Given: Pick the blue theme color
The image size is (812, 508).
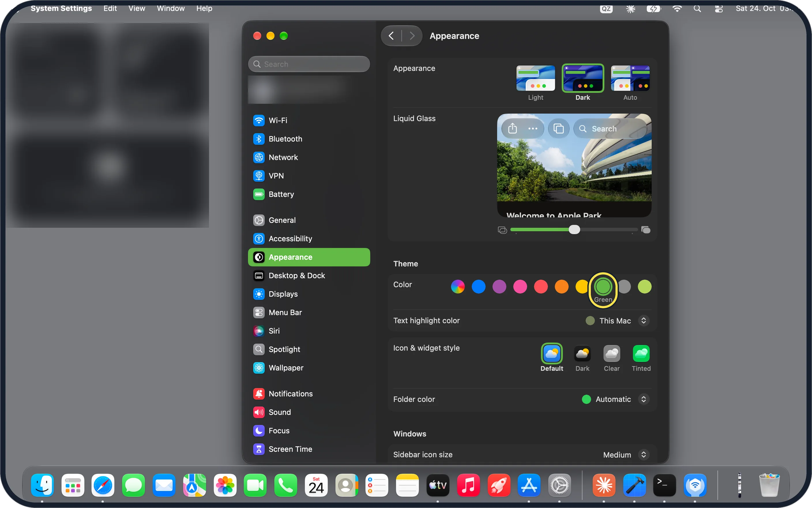Looking at the screenshot, I should pyautogui.click(x=478, y=287).
